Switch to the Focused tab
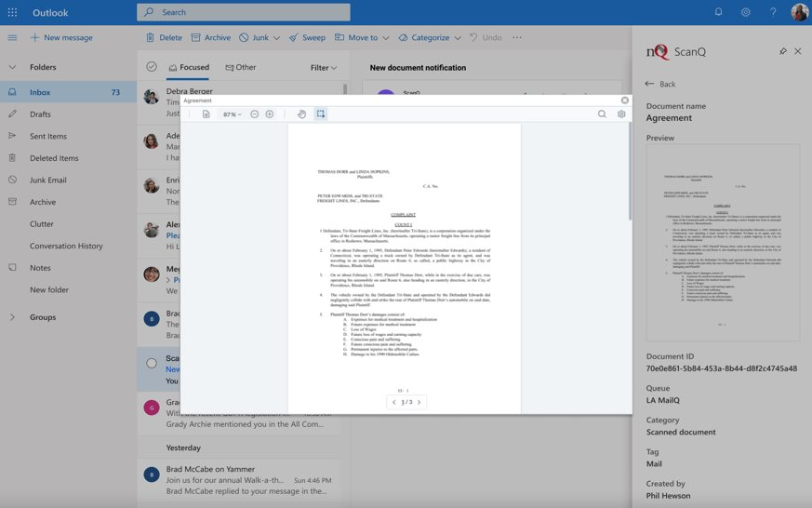Image resolution: width=812 pixels, height=508 pixels. click(x=189, y=67)
